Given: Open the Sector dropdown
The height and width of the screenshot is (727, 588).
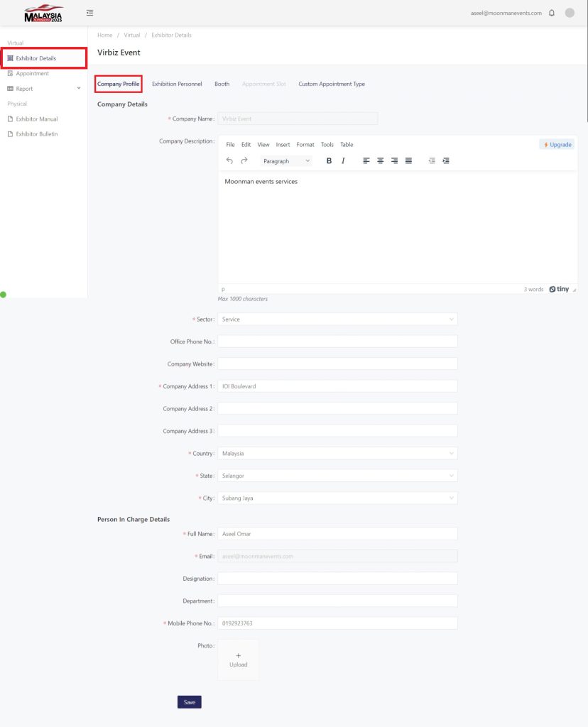Looking at the screenshot, I should point(337,319).
